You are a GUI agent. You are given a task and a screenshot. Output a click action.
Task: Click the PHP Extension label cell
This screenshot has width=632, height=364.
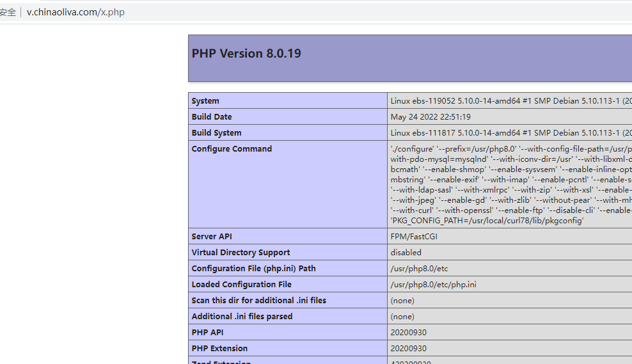tap(219, 349)
